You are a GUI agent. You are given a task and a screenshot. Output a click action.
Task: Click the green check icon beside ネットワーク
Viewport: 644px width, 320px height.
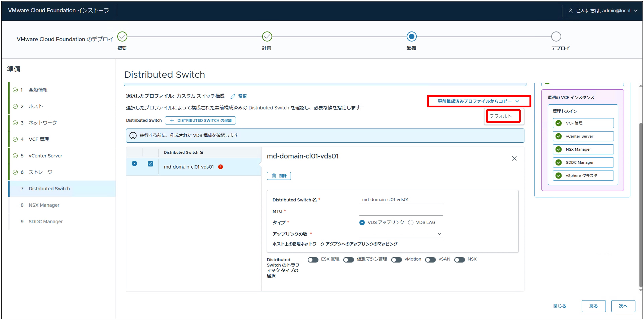click(16, 123)
